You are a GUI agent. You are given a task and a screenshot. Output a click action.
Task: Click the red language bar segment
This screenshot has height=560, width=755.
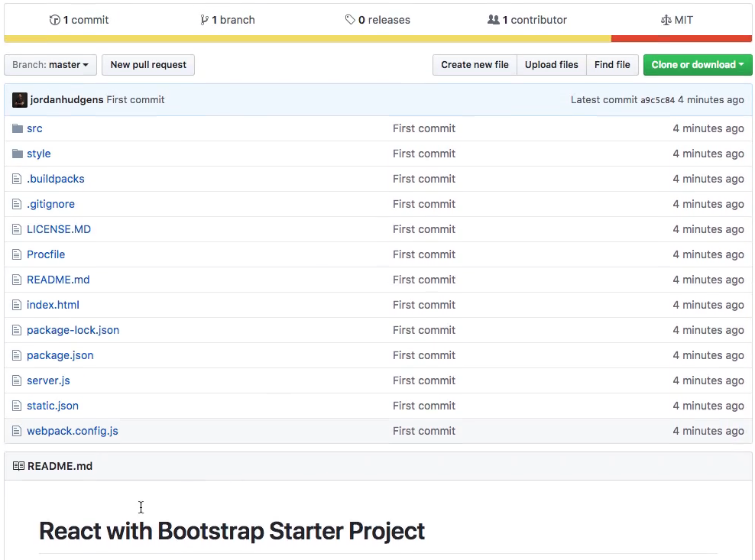(682, 38)
